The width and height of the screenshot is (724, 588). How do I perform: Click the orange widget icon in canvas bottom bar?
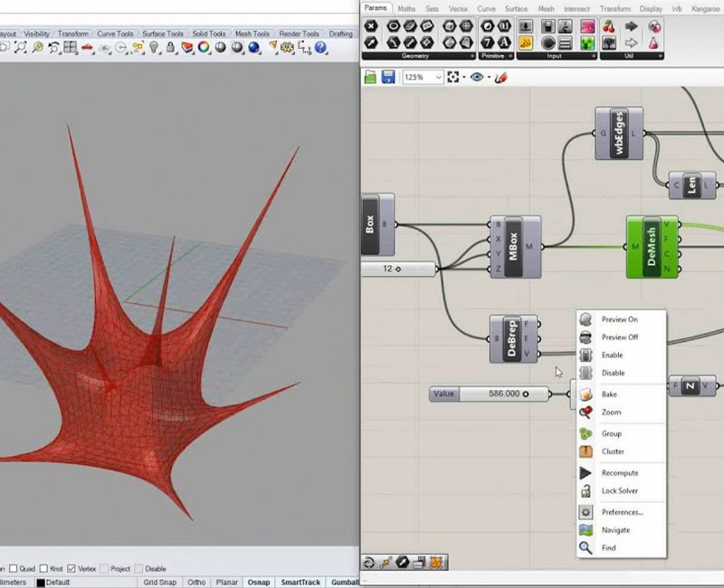(x=436, y=562)
